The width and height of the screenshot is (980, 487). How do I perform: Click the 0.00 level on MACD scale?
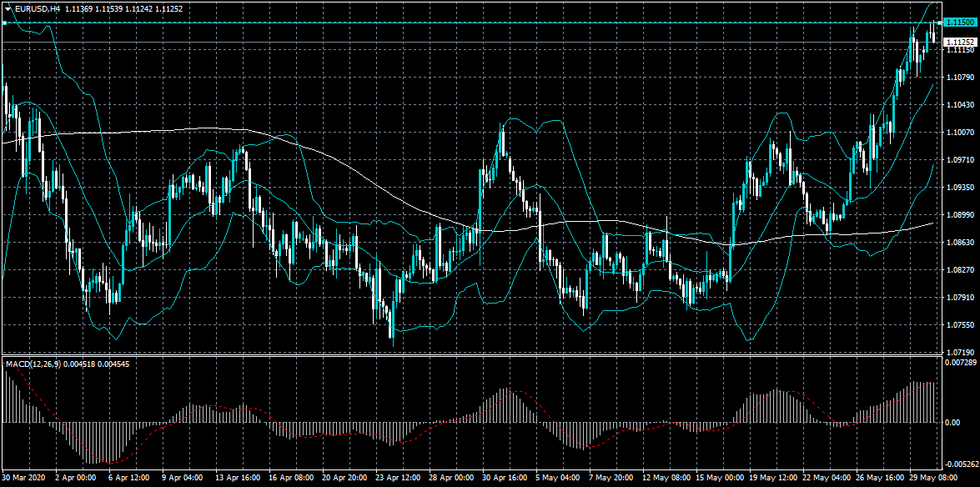click(x=952, y=423)
